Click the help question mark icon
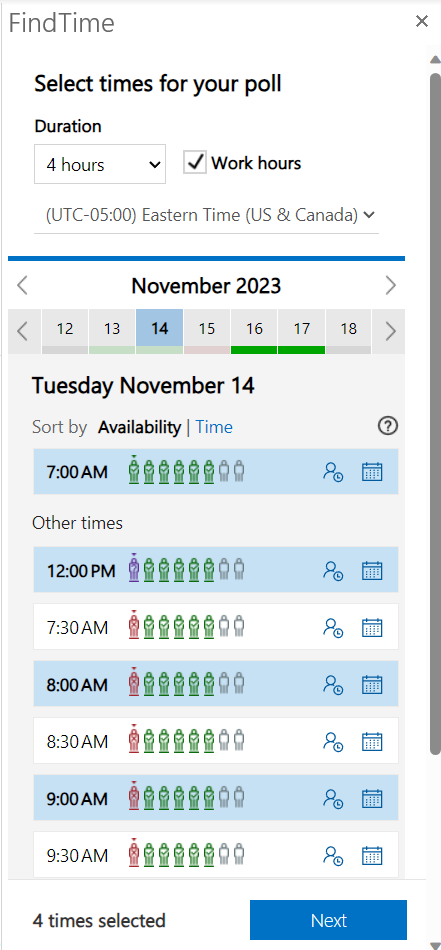This screenshot has height=950, width=441. pyautogui.click(x=388, y=427)
